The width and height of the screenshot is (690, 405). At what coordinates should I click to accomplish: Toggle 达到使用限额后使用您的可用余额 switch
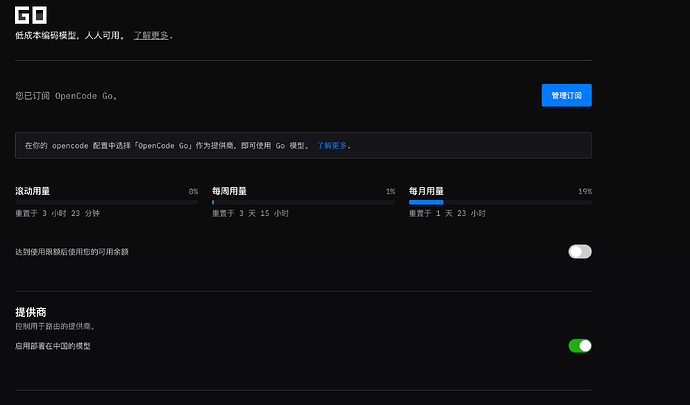(x=580, y=251)
